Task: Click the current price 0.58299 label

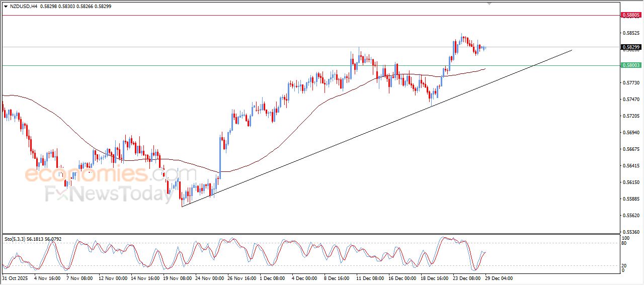Action: point(631,47)
